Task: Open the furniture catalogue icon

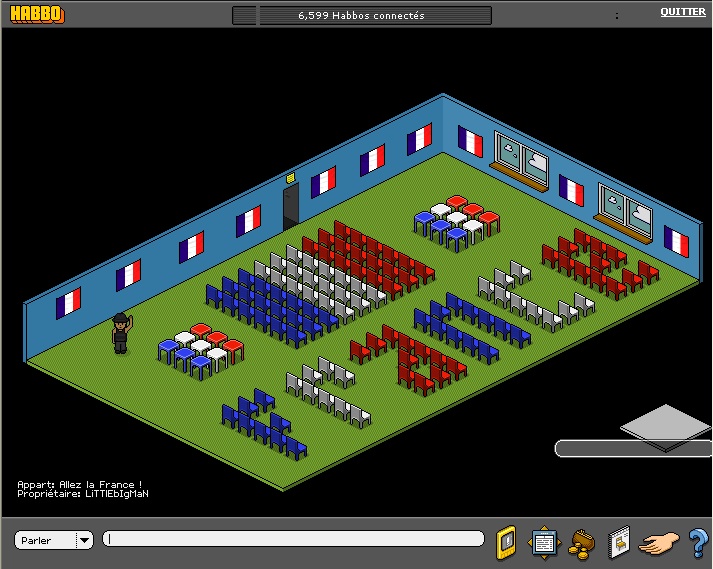Action: point(618,541)
